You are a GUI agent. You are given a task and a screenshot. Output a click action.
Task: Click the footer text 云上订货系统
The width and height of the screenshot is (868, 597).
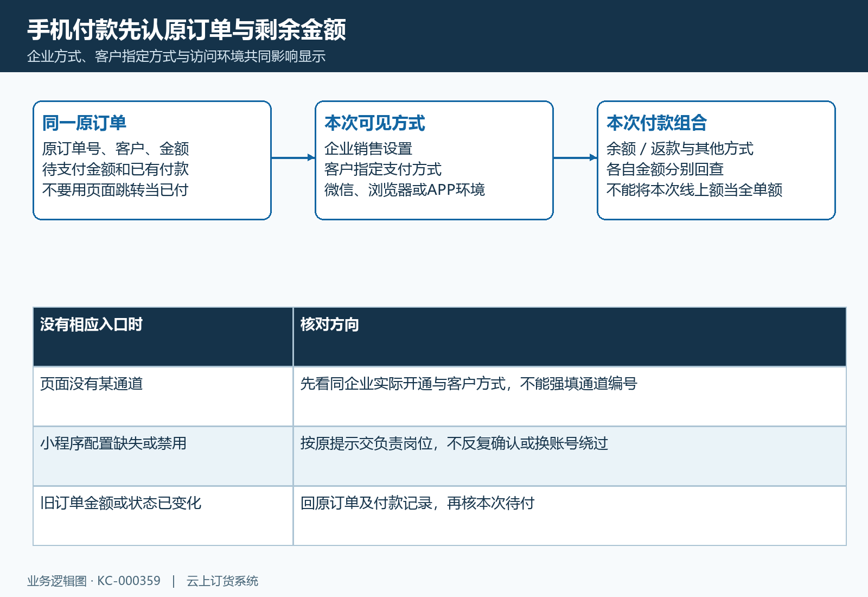222,581
